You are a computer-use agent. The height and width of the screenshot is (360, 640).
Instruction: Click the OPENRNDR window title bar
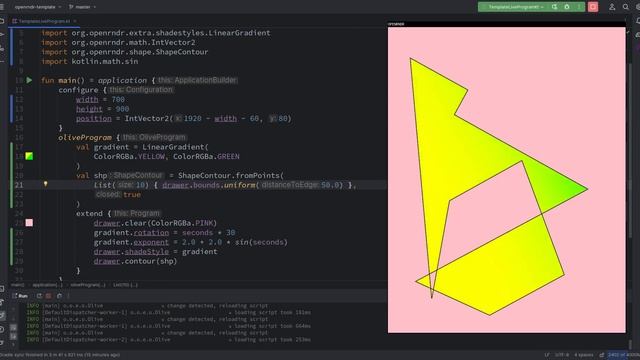507,24
